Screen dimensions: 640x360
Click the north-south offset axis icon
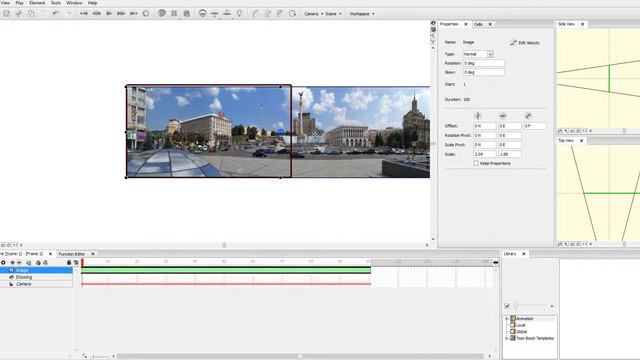[x=478, y=116]
